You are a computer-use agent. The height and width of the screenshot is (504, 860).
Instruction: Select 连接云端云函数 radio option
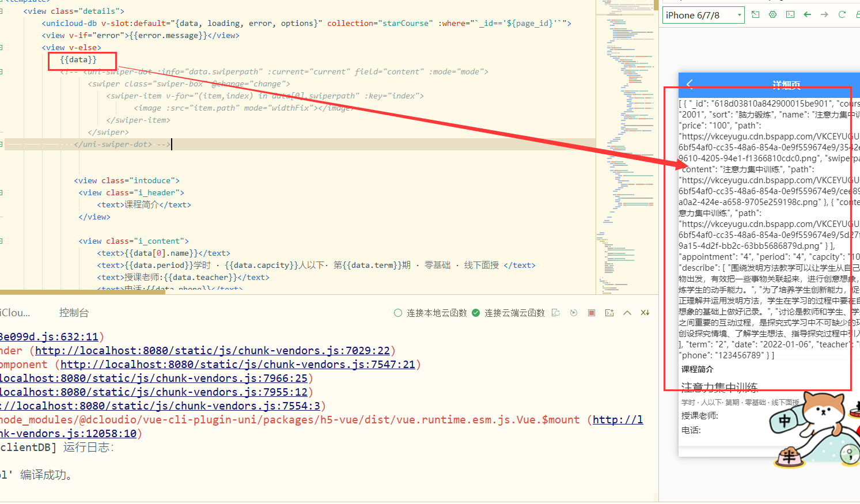tap(476, 313)
